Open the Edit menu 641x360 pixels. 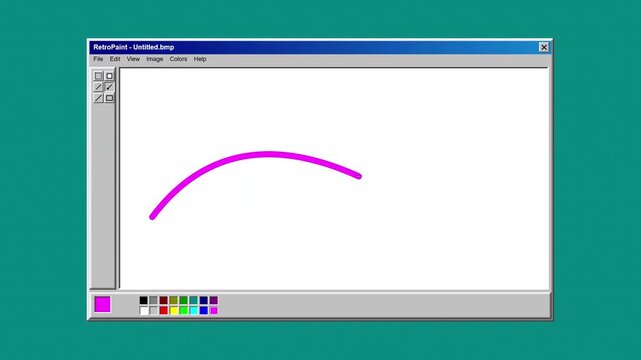pos(115,59)
